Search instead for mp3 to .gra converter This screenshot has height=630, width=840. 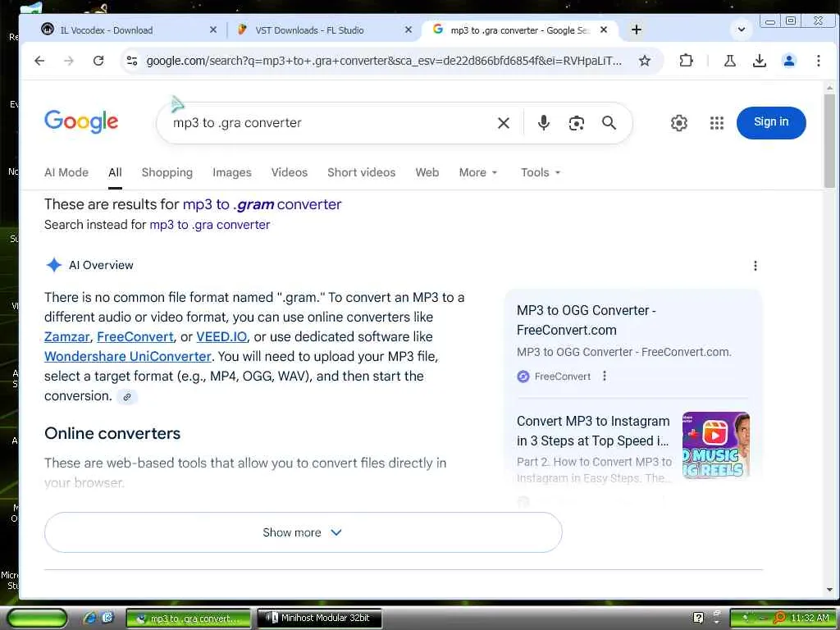pyautogui.click(x=209, y=225)
